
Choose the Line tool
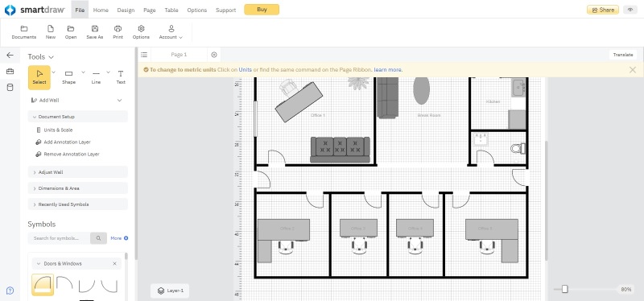click(x=96, y=77)
